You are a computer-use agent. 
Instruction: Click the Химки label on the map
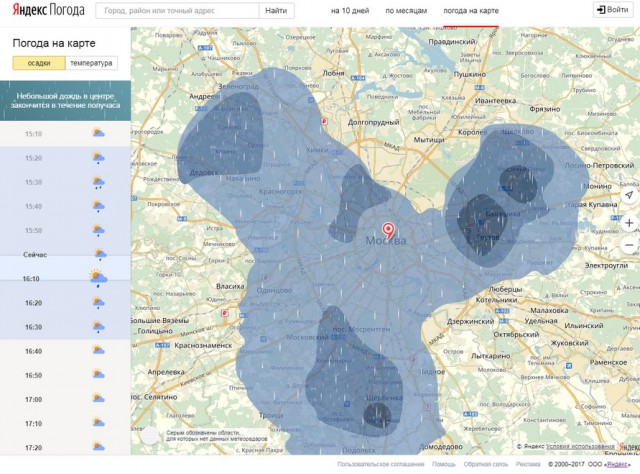[317, 150]
